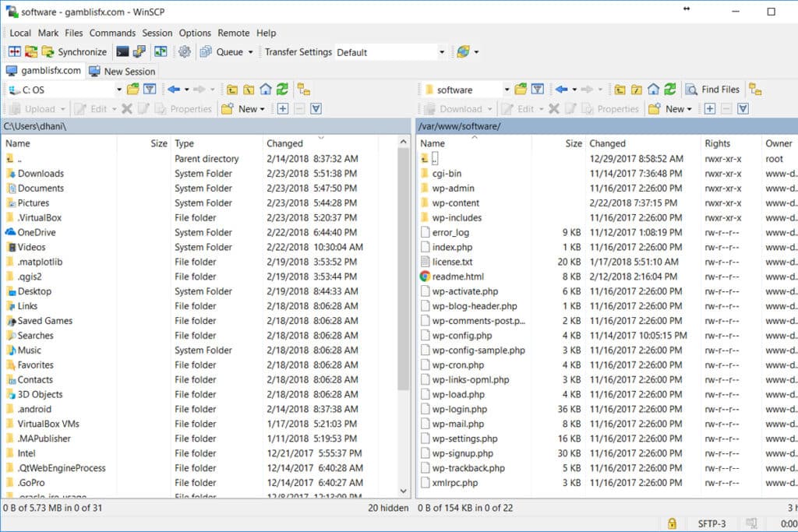This screenshot has height=532, width=798.
Task: Refresh the remote panel with green arrows
Action: [670, 90]
